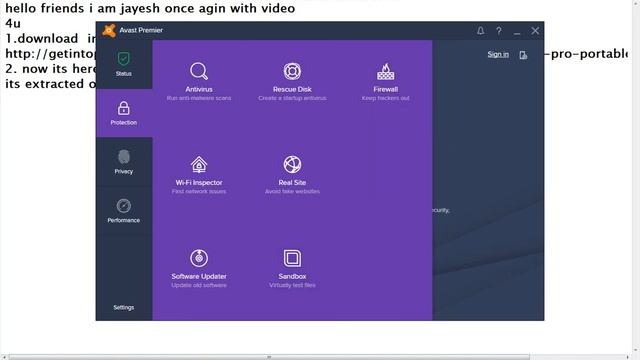The width and height of the screenshot is (640, 360).
Task: Close the Avast Premier window
Action: pyautogui.click(x=535, y=31)
